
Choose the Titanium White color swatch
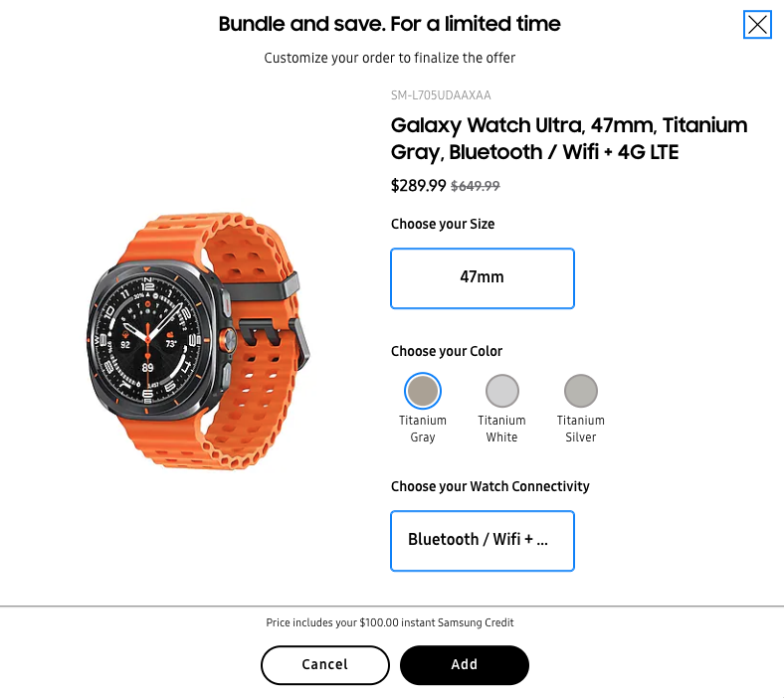[502, 391]
